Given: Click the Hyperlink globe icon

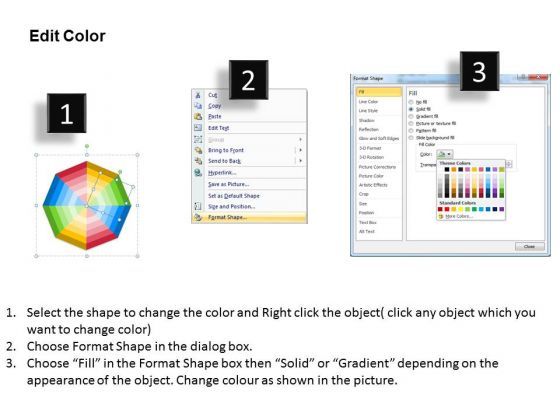Looking at the screenshot, I should click(198, 173).
